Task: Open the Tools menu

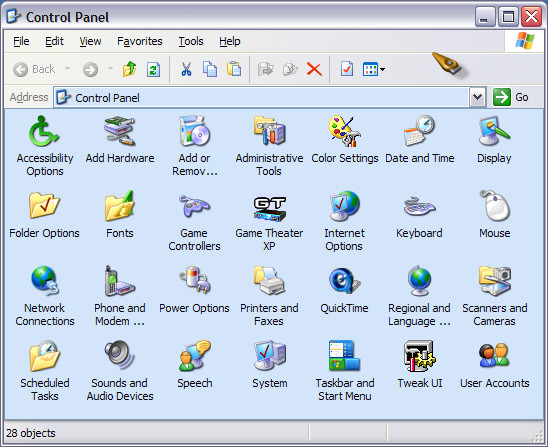Action: click(191, 41)
